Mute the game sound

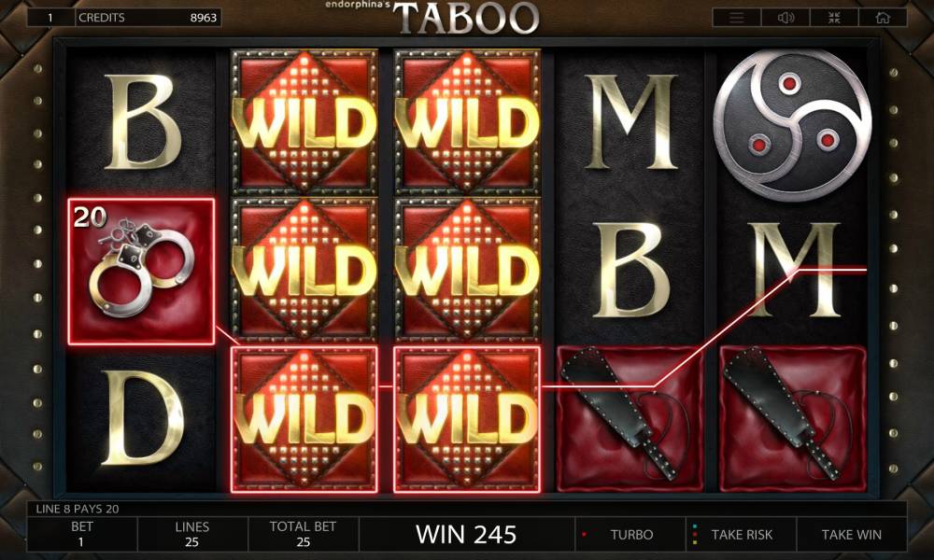(785, 18)
